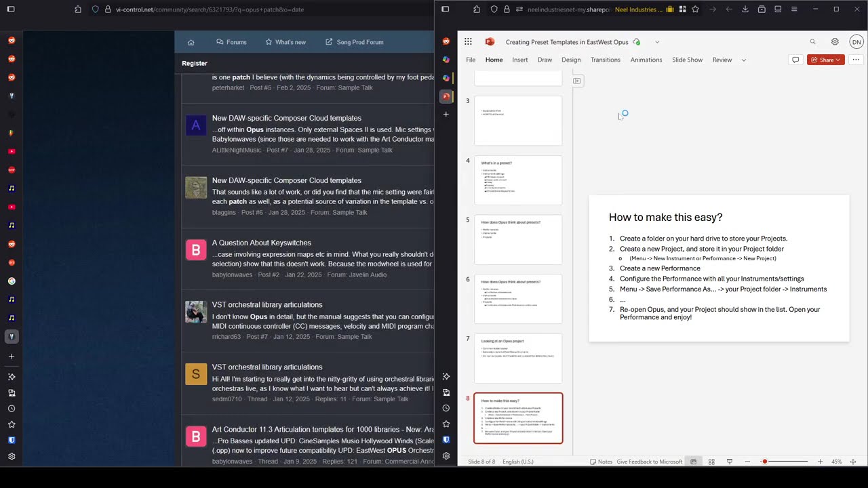This screenshot has height=488, width=868.
Task: Open the Share dropdown button
Action: pyautogui.click(x=826, y=60)
